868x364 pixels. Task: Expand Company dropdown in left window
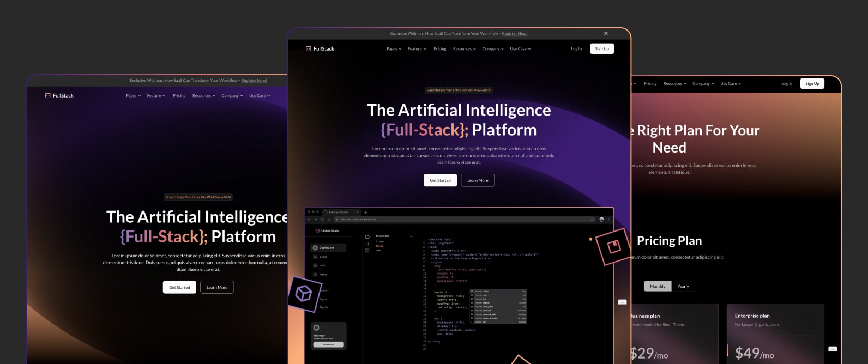pos(232,96)
